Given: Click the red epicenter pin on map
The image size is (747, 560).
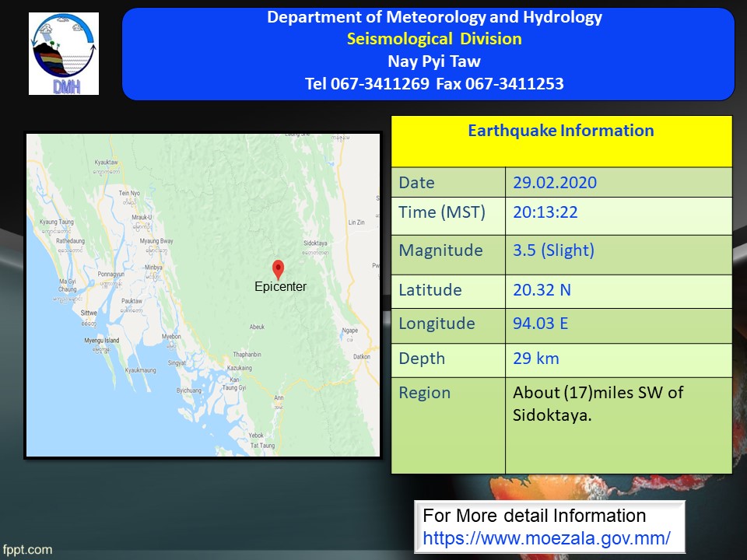Looking at the screenshot, I should click(x=278, y=269).
